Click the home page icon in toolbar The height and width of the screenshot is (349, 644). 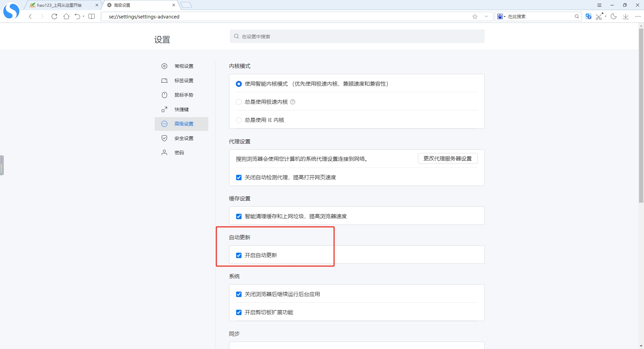(66, 16)
